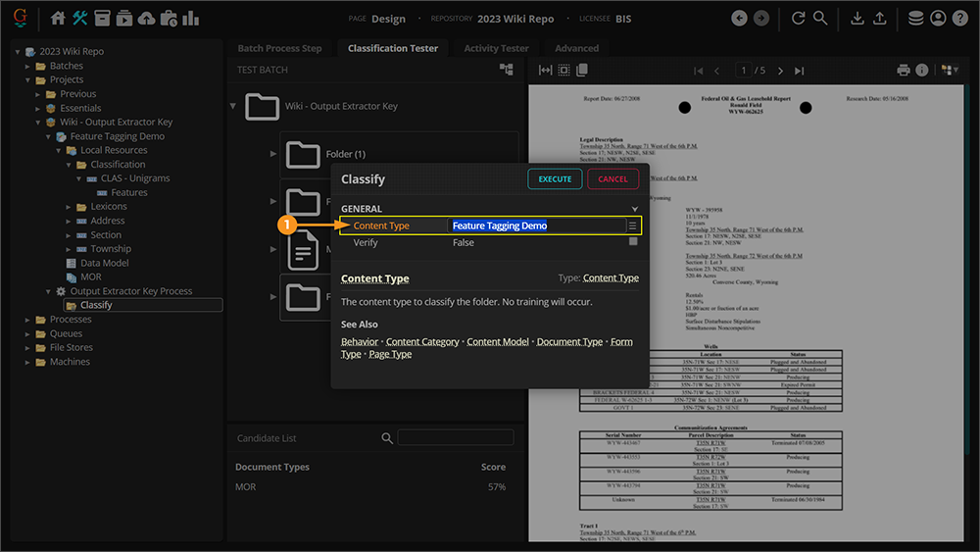Screen dimensions: 980x552
Task: Open the Batch Process Step tab
Action: pos(279,48)
